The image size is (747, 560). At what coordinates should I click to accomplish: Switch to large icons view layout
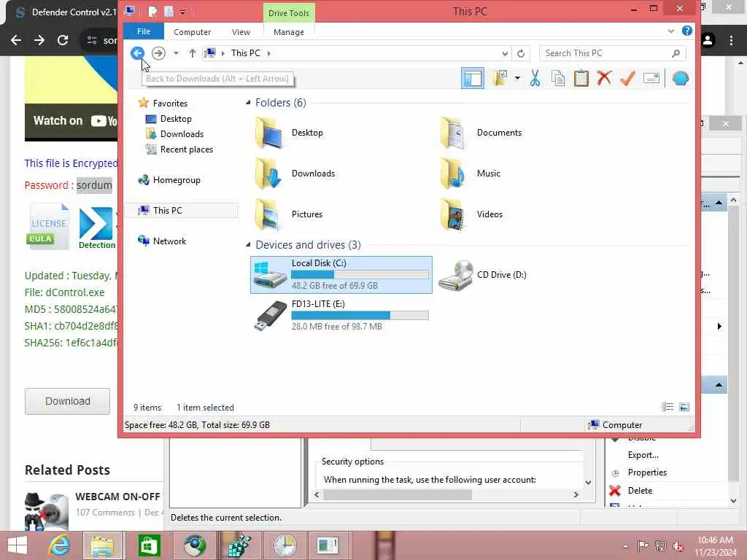point(684,407)
